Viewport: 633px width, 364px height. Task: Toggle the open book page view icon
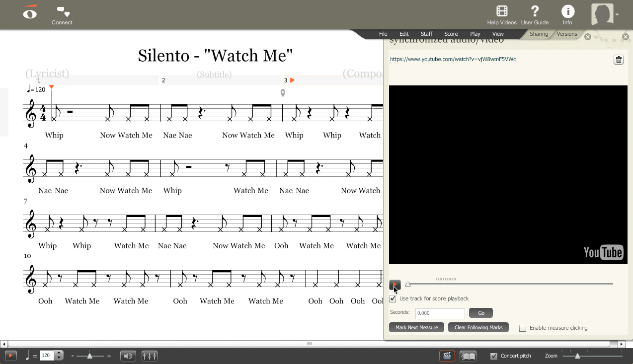point(468,356)
